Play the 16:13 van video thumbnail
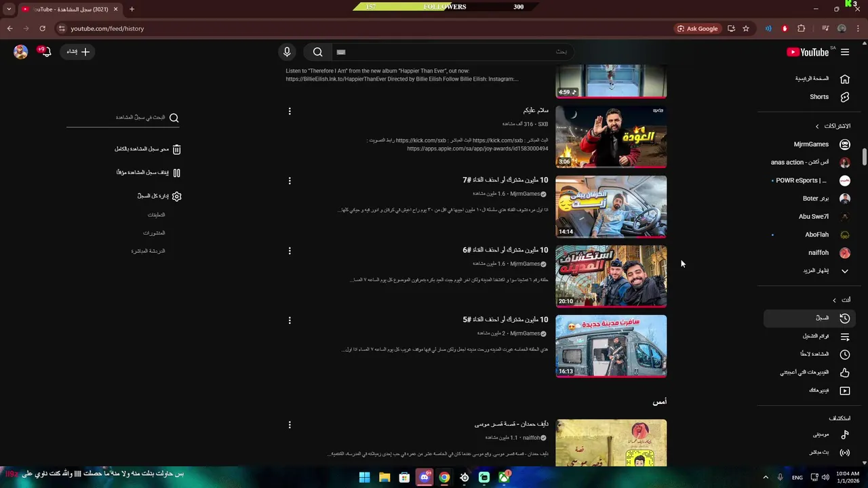868x488 pixels. [x=611, y=346]
